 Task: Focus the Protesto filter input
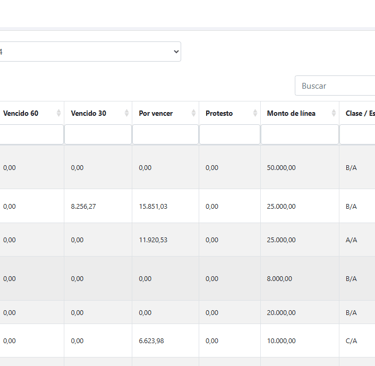coord(230,135)
